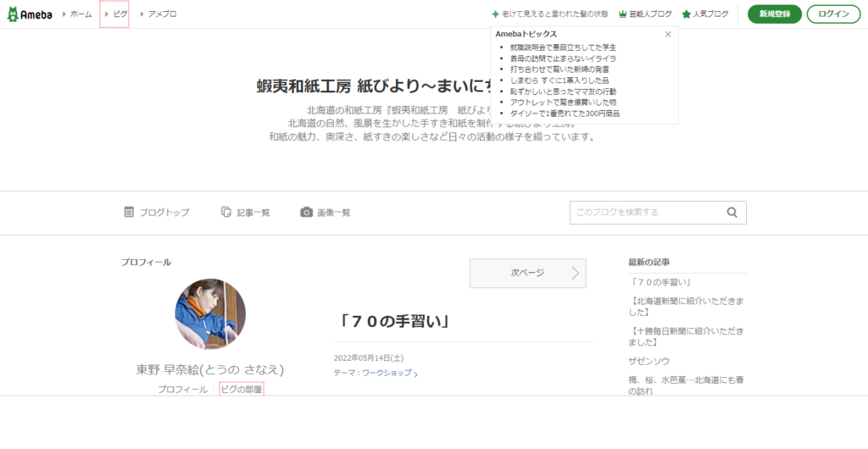Viewport: 868px width, 449px height.
Task: Close the Ameba Topics popup
Action: 668,34
